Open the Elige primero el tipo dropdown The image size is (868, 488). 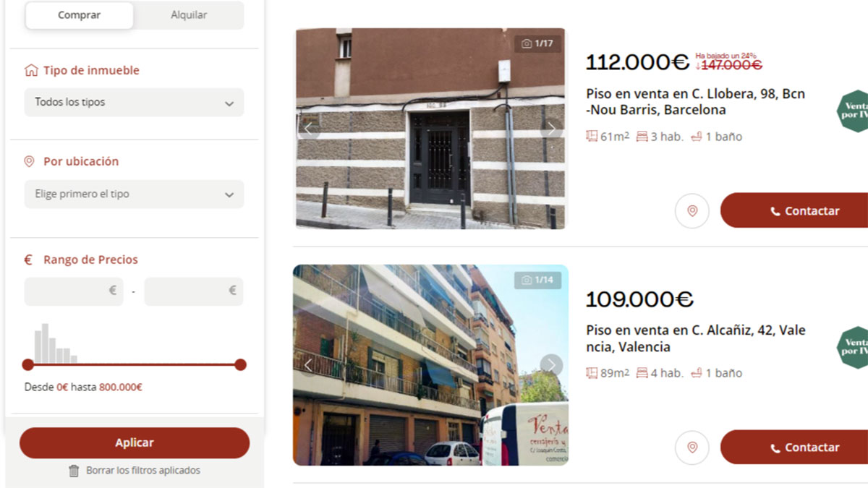tap(135, 194)
